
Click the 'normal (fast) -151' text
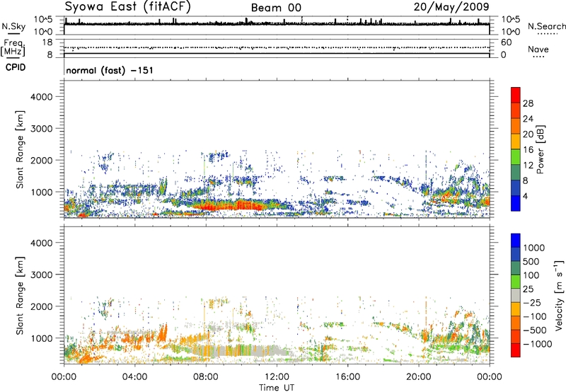(x=110, y=70)
